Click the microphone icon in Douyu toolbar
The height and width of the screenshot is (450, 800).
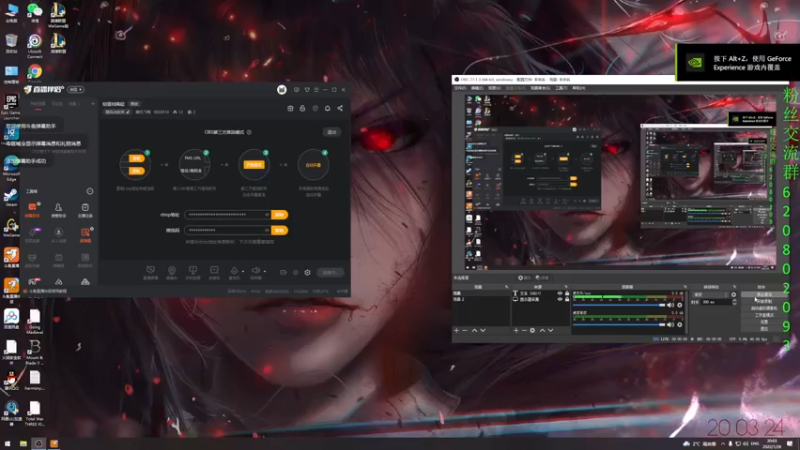[x=234, y=270]
